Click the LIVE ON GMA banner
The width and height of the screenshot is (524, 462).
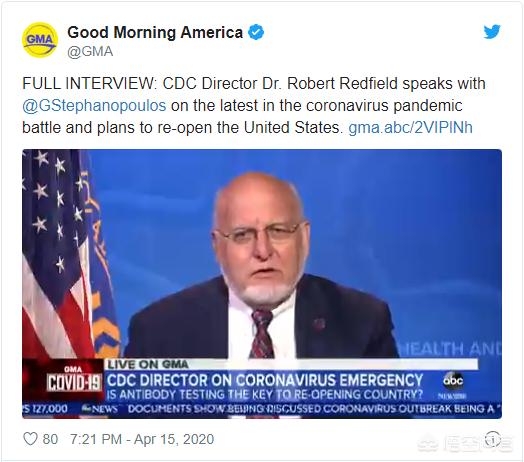coord(147,364)
